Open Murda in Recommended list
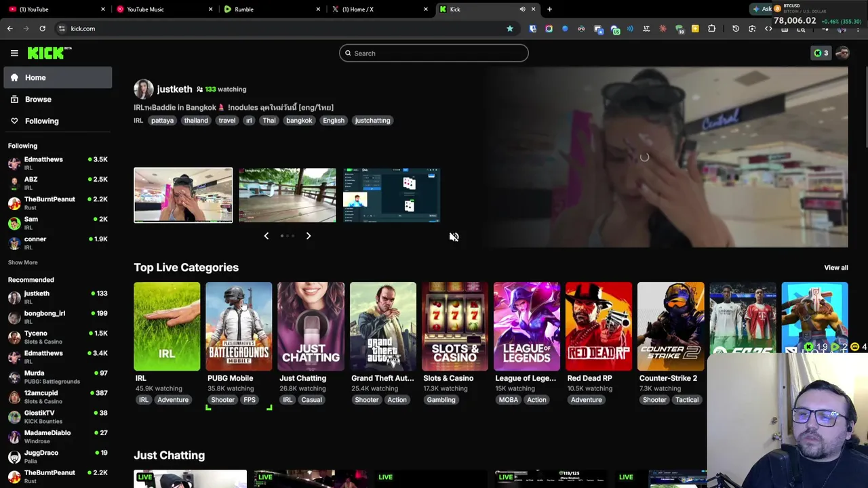868x488 pixels. [x=58, y=376]
